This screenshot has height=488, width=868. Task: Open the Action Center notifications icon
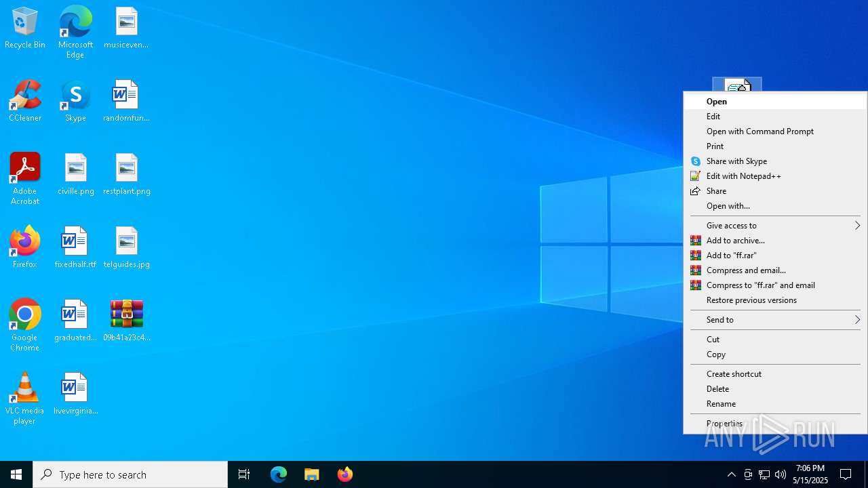coord(846,474)
